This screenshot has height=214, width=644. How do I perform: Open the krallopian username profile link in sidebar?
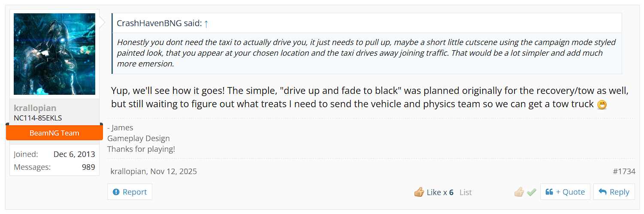coord(35,108)
